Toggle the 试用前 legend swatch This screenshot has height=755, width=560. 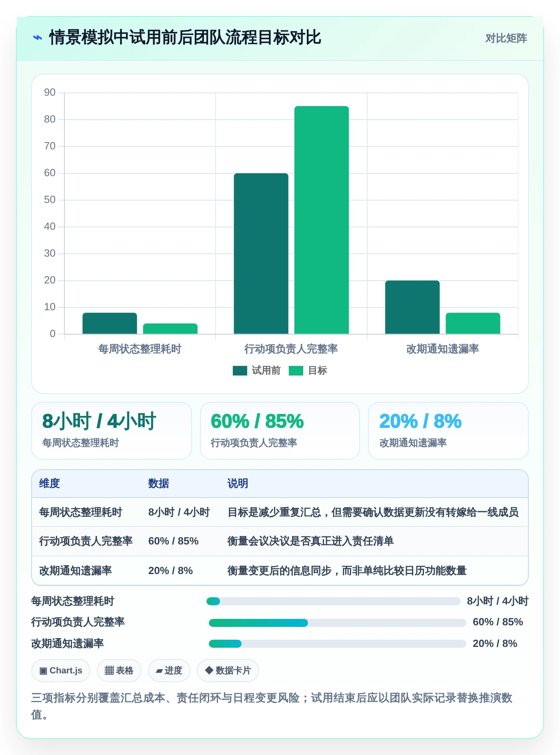240,371
